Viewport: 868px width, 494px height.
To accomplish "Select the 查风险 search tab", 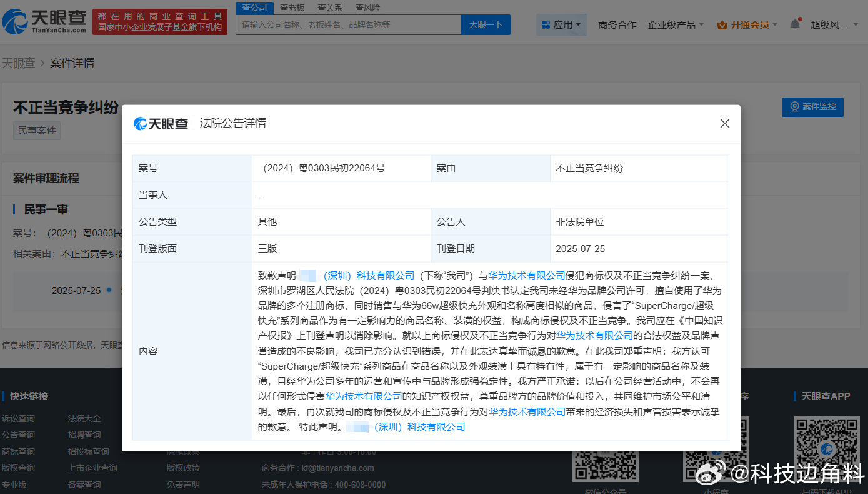I will 367,8.
